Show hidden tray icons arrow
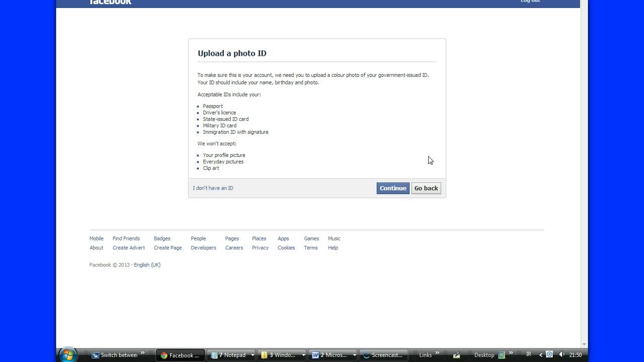 click(541, 355)
